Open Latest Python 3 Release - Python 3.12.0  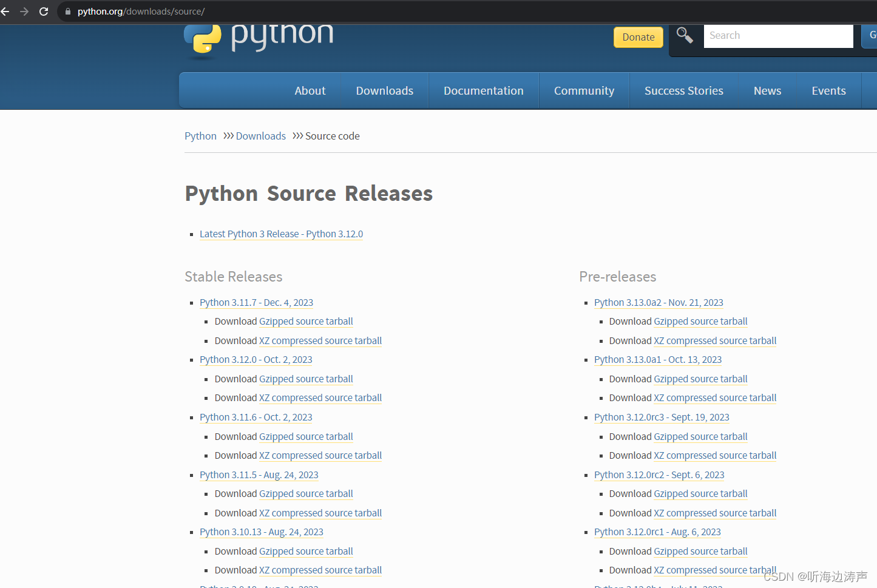pyautogui.click(x=281, y=234)
